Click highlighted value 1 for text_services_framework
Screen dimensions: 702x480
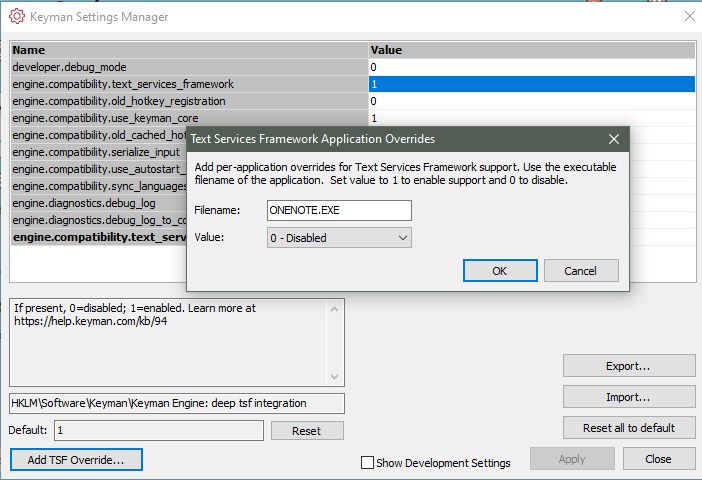532,84
